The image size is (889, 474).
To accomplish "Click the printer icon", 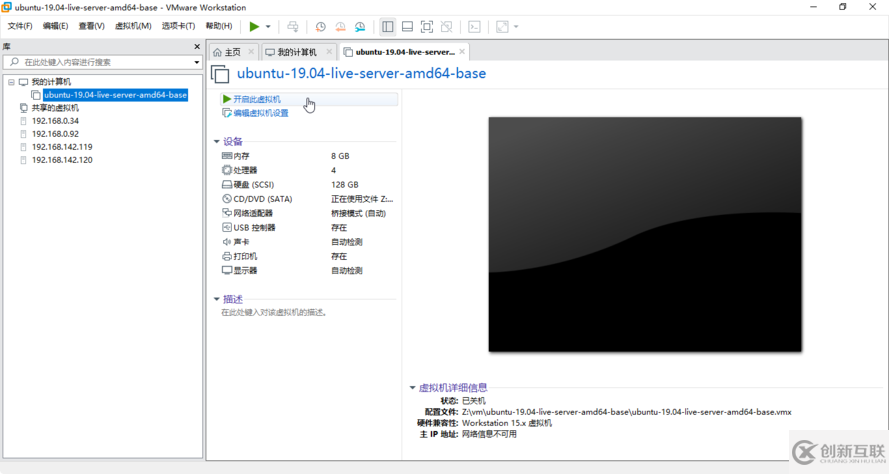I will coord(227,256).
